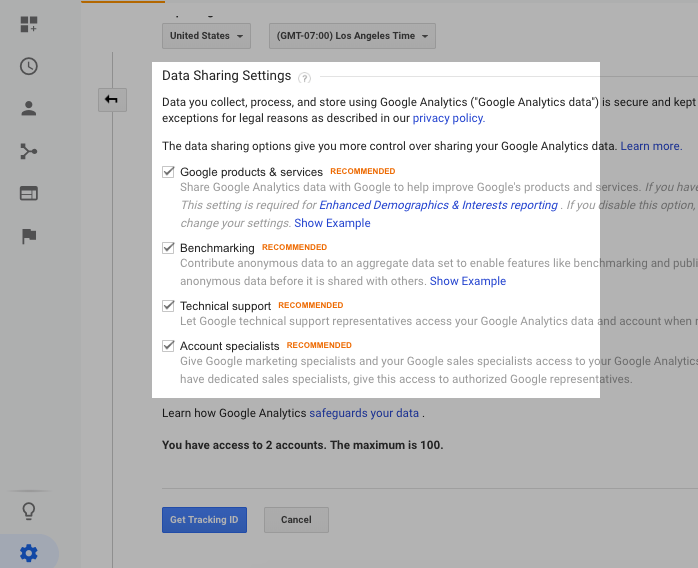Open the Learn more link
Viewport: 698px width, 568px height.
(651, 146)
